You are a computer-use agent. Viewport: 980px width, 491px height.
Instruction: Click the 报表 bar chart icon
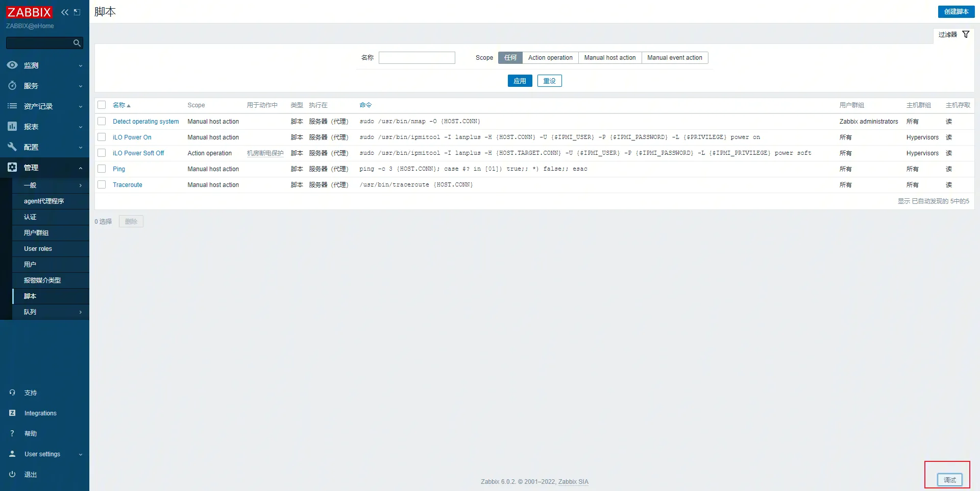(x=12, y=127)
